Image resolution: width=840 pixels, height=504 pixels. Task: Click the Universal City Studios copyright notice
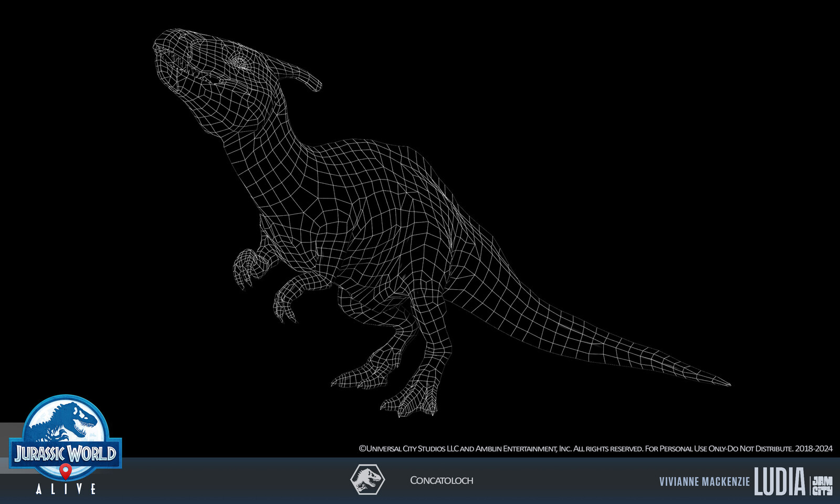595,449
